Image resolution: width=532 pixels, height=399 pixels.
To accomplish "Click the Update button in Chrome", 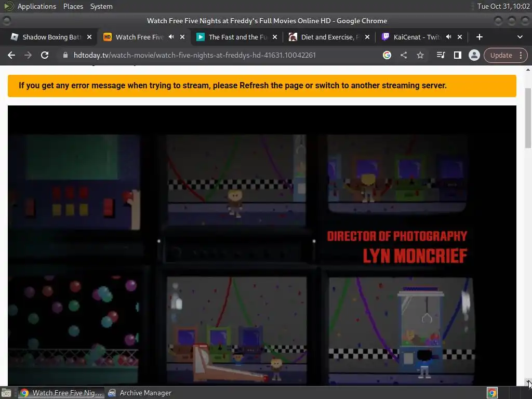I will (x=501, y=55).
